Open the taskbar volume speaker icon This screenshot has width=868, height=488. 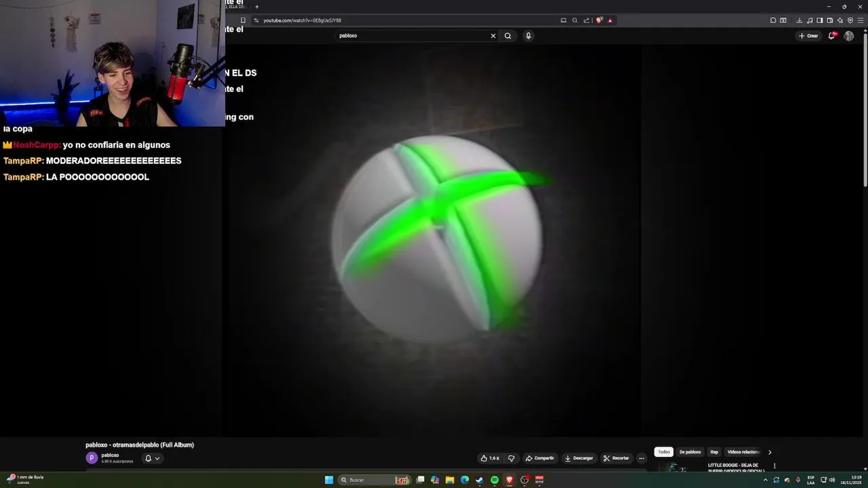coord(832,480)
